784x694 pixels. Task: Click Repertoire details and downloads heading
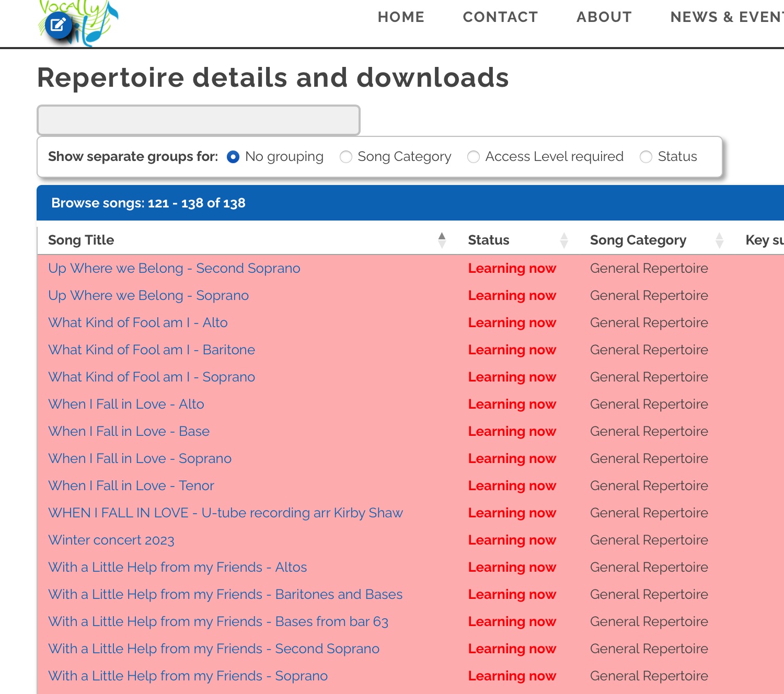tap(273, 77)
